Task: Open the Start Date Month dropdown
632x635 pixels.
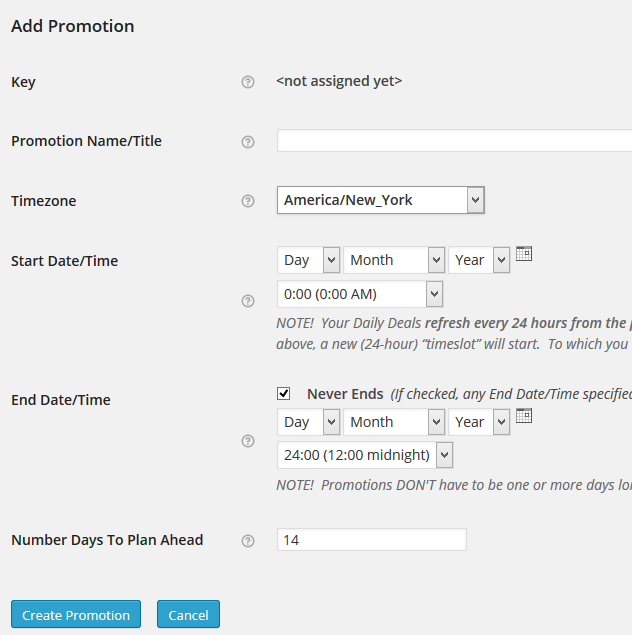Action: [x=394, y=260]
